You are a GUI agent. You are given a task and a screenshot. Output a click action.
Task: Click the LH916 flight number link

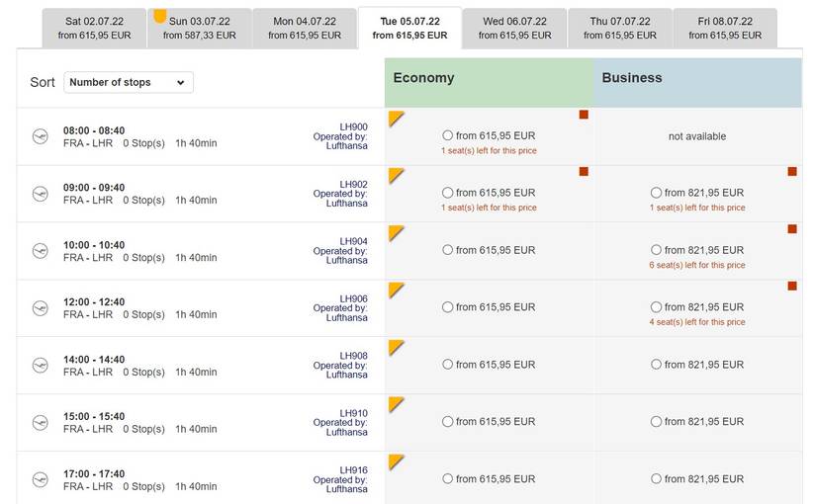tap(353, 470)
